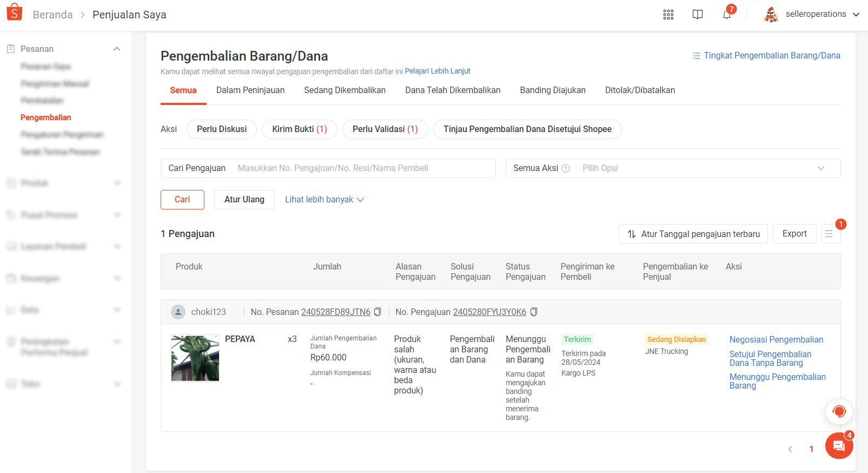
Task: Switch to the Banding Diajukan tab
Action: coord(552,90)
